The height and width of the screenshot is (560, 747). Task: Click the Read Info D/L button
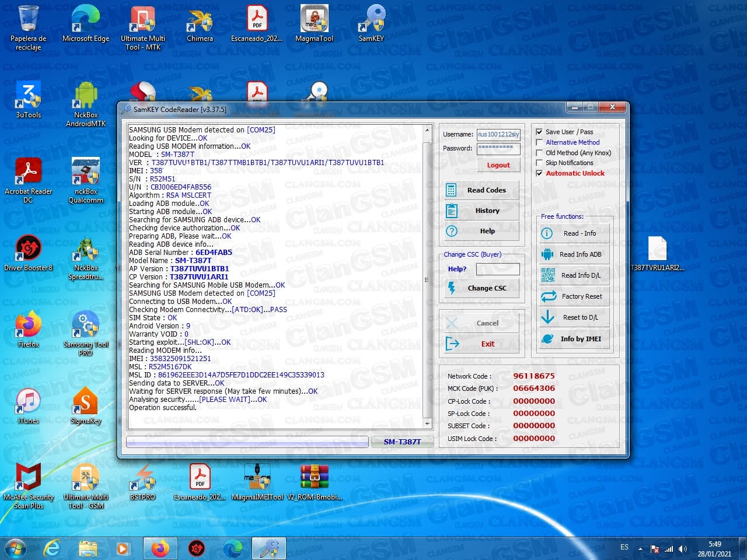[x=575, y=275]
